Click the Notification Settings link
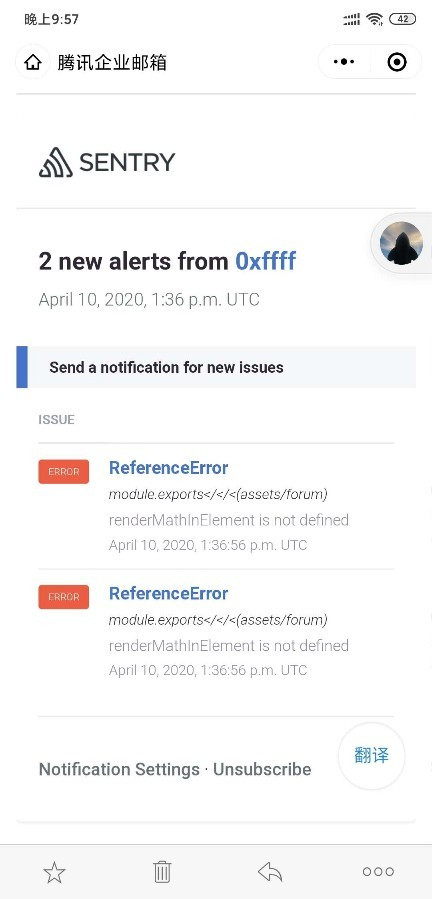The width and height of the screenshot is (432, 899). [119, 769]
